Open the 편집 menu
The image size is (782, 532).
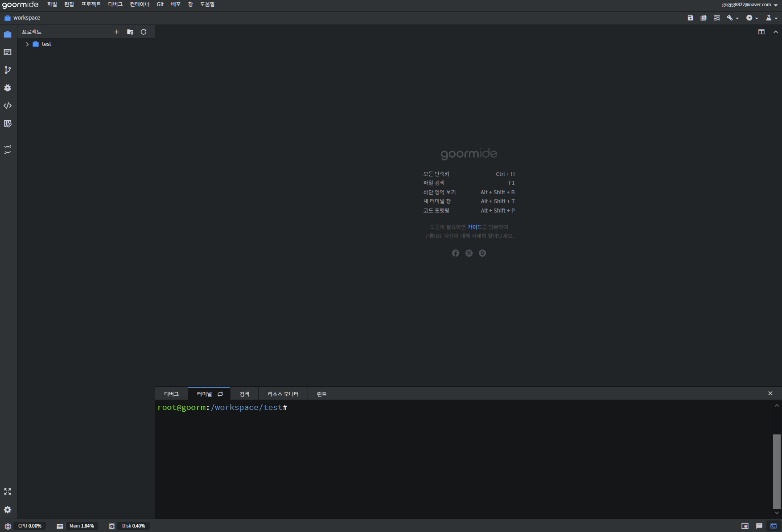pos(69,4)
